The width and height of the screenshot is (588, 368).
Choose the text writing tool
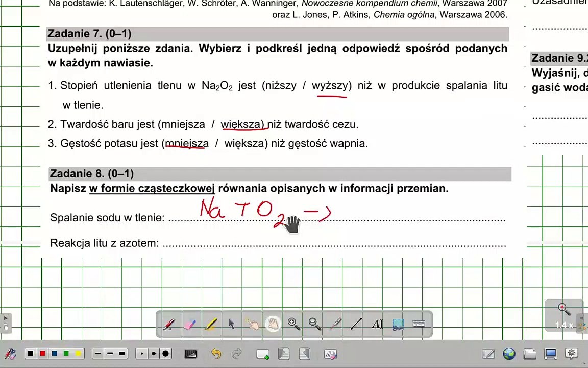[x=377, y=324]
